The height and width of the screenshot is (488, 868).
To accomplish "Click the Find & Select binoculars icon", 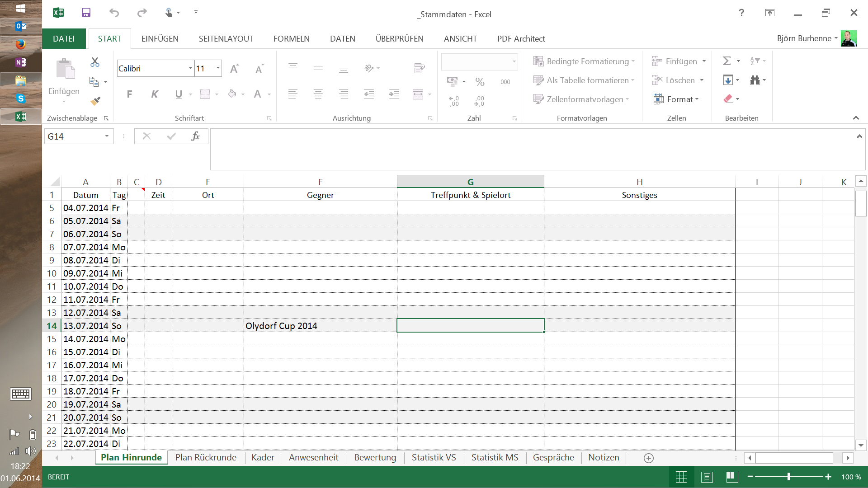I will click(755, 80).
